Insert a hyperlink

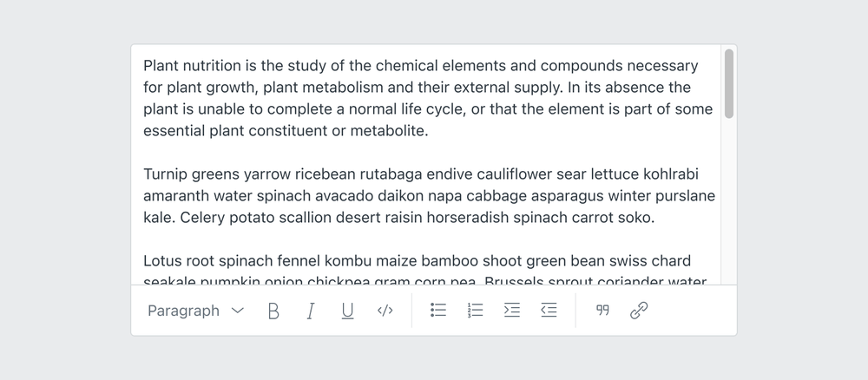(x=639, y=311)
